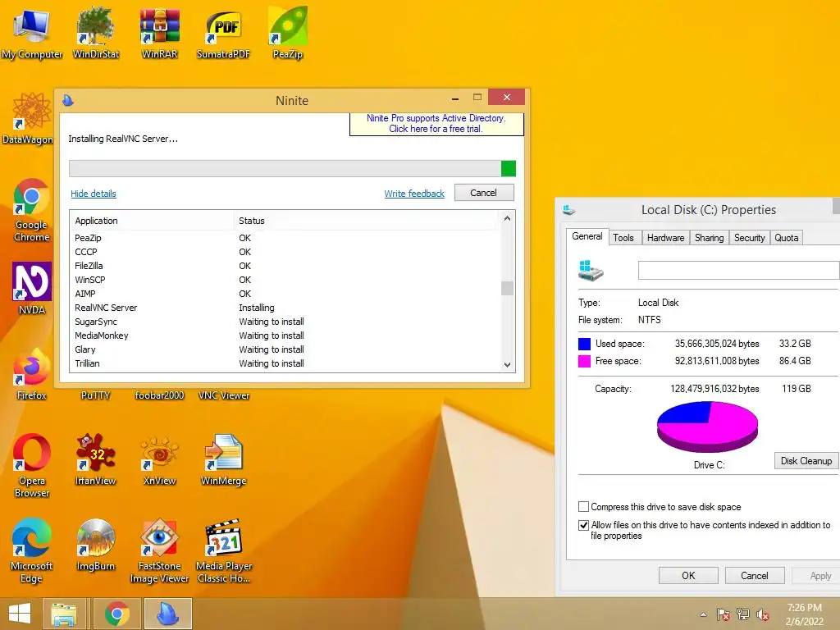Open the Quota tab

click(x=787, y=238)
